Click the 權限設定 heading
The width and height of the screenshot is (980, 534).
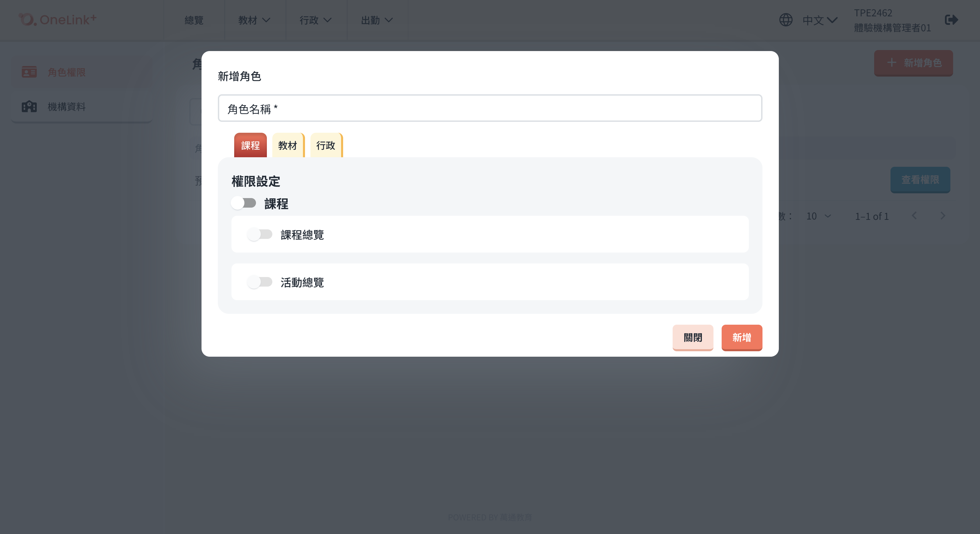(256, 181)
